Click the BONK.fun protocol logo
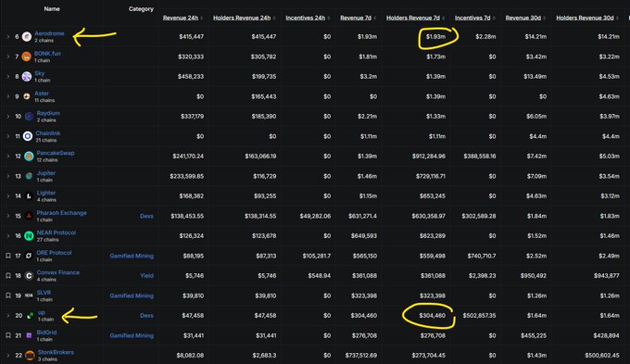 (x=27, y=56)
